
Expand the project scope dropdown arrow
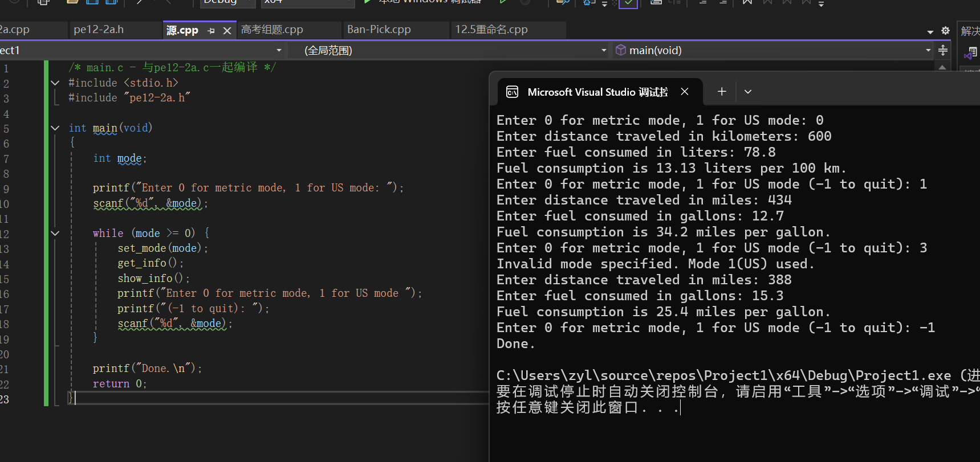point(279,51)
